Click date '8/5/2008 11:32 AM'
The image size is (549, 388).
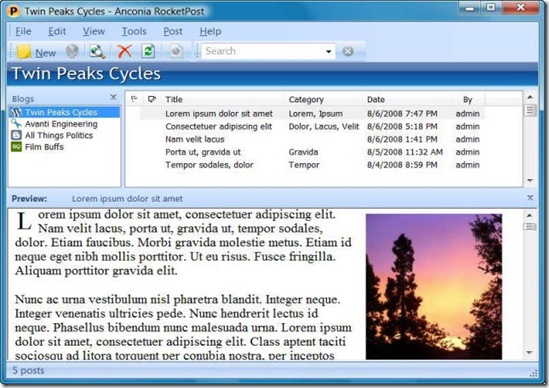405,152
